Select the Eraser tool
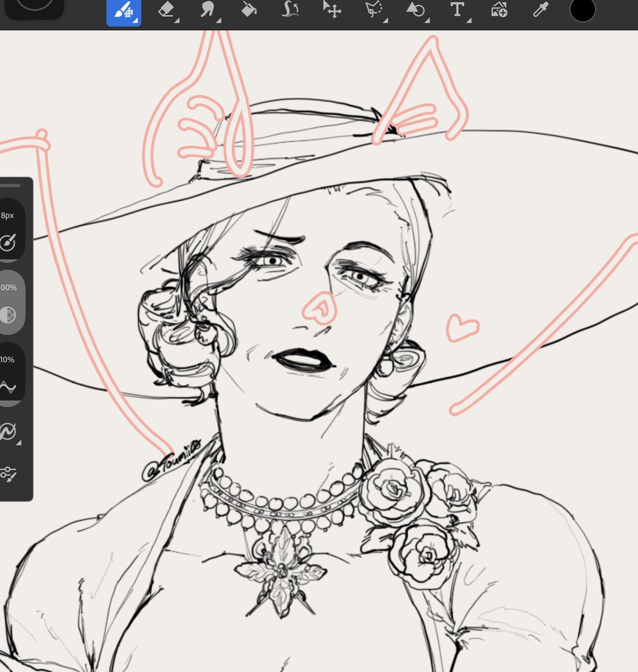This screenshot has width=638, height=672. click(x=166, y=11)
